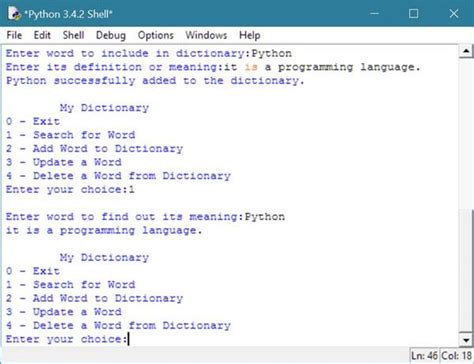This screenshot has height=364, width=474.
Task: Click the first 'My Dictionary' heading
Action: click(104, 108)
